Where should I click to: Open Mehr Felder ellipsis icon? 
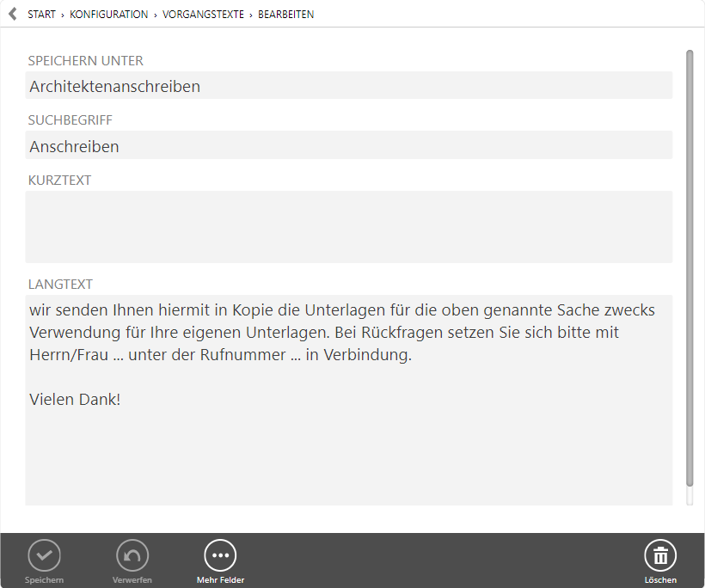(220, 556)
